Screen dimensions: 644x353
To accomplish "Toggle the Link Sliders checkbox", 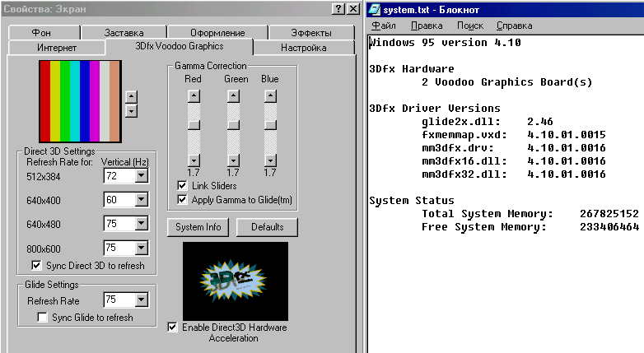I will point(182,185).
